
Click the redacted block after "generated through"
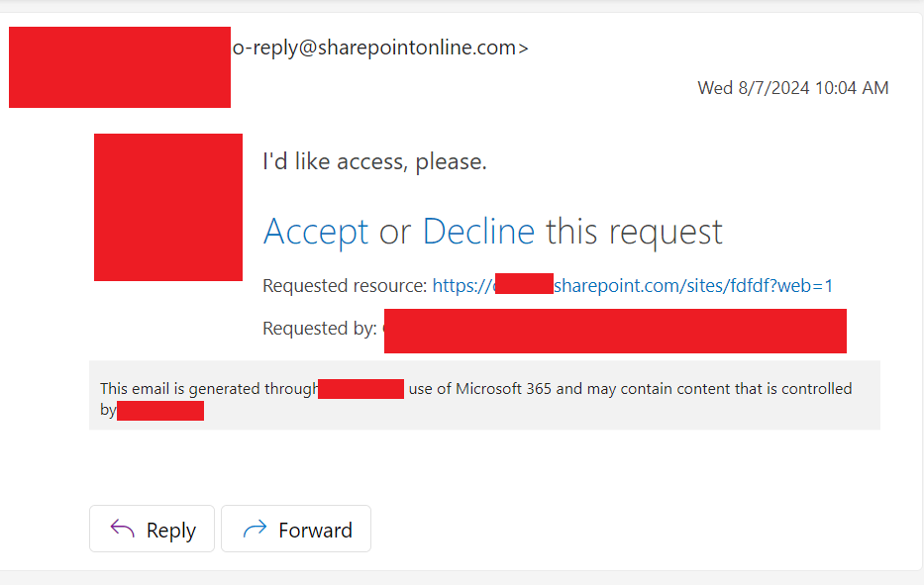tap(360, 389)
